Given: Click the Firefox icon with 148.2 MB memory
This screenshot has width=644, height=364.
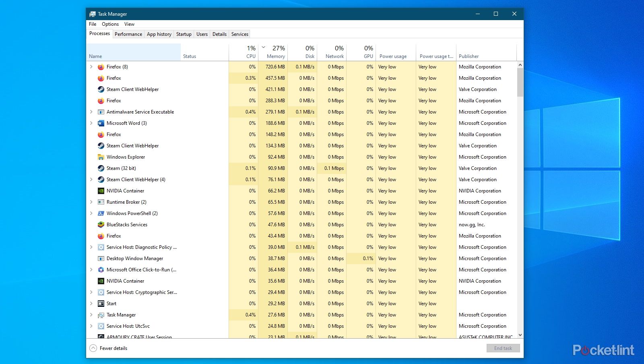Looking at the screenshot, I should tap(101, 134).
